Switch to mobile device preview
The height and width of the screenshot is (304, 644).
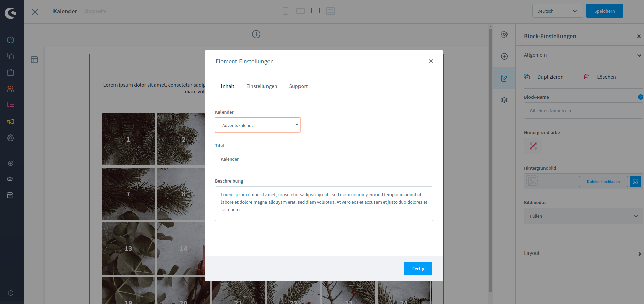pyautogui.click(x=286, y=11)
